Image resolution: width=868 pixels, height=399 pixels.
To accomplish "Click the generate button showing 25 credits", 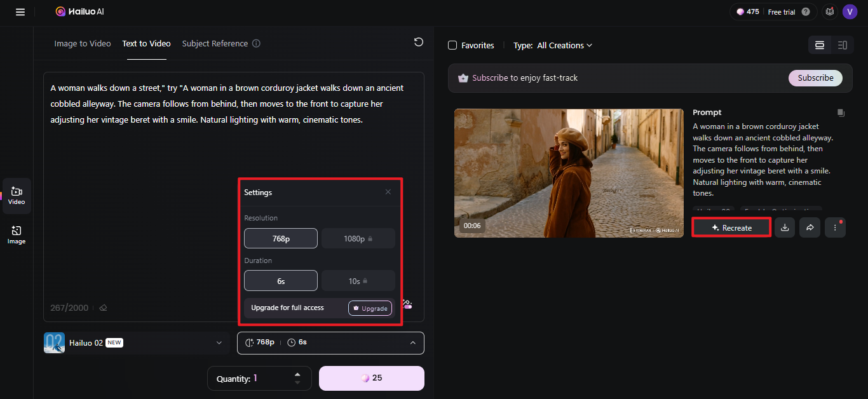I will tap(372, 378).
